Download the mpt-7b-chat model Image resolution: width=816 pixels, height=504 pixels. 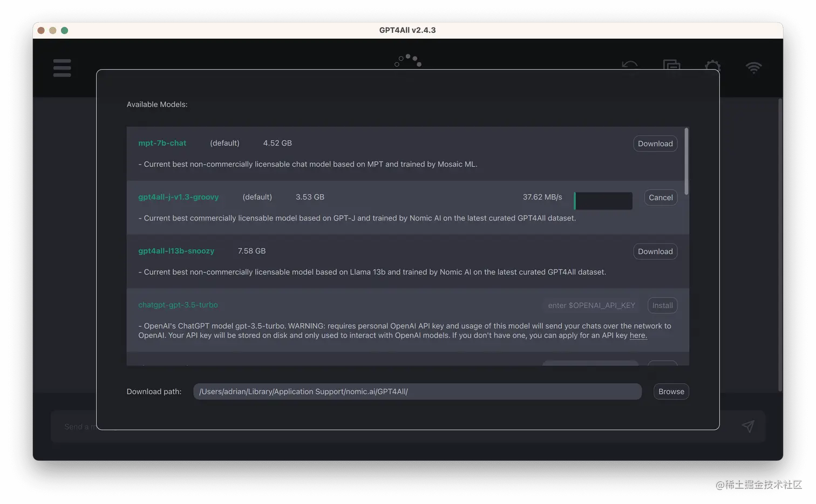(655, 144)
